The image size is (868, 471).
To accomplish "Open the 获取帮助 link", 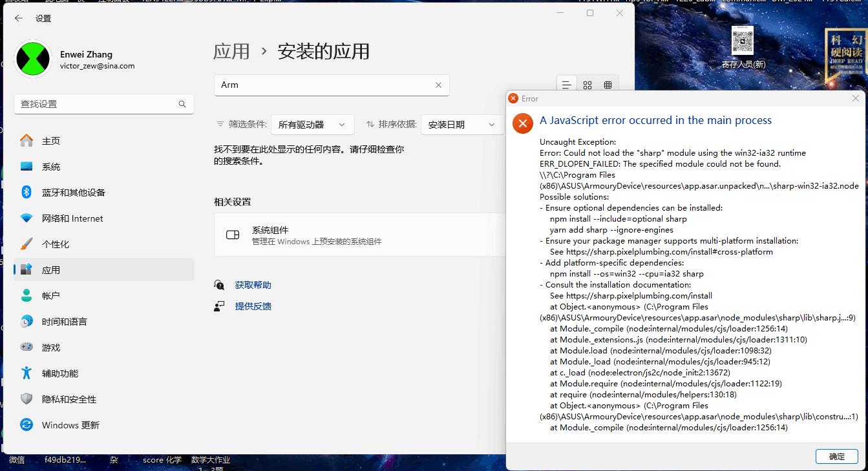I will tap(253, 285).
